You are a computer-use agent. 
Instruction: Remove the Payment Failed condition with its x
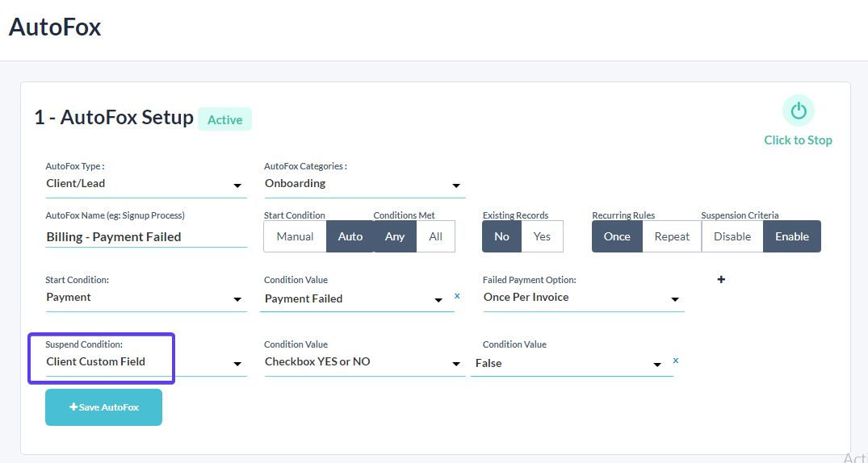[457, 296]
